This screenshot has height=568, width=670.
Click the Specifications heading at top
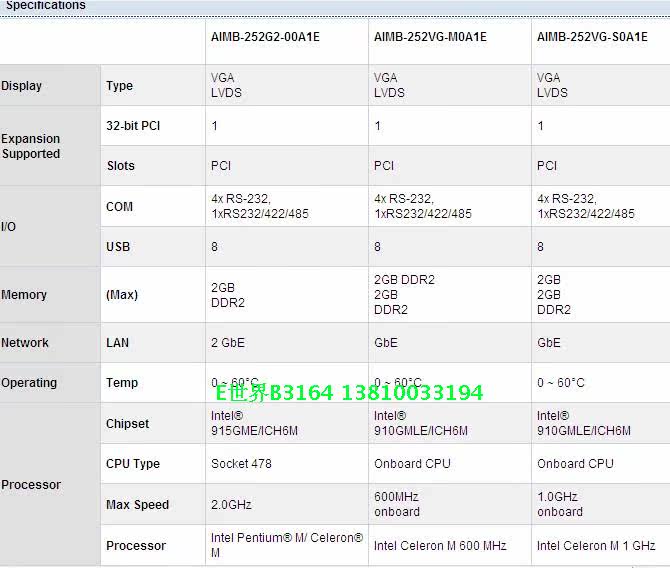46,6
